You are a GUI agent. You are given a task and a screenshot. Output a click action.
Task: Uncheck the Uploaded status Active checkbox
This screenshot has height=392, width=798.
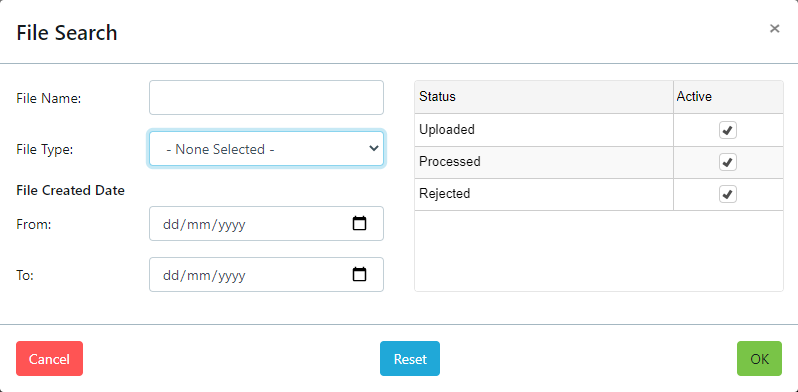click(728, 130)
